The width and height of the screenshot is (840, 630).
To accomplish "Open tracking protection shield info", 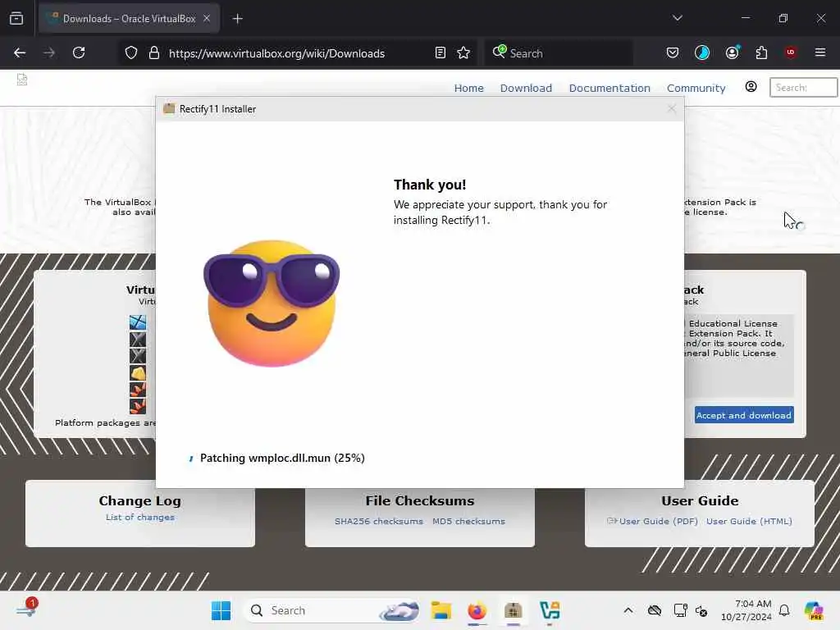I will (131, 53).
